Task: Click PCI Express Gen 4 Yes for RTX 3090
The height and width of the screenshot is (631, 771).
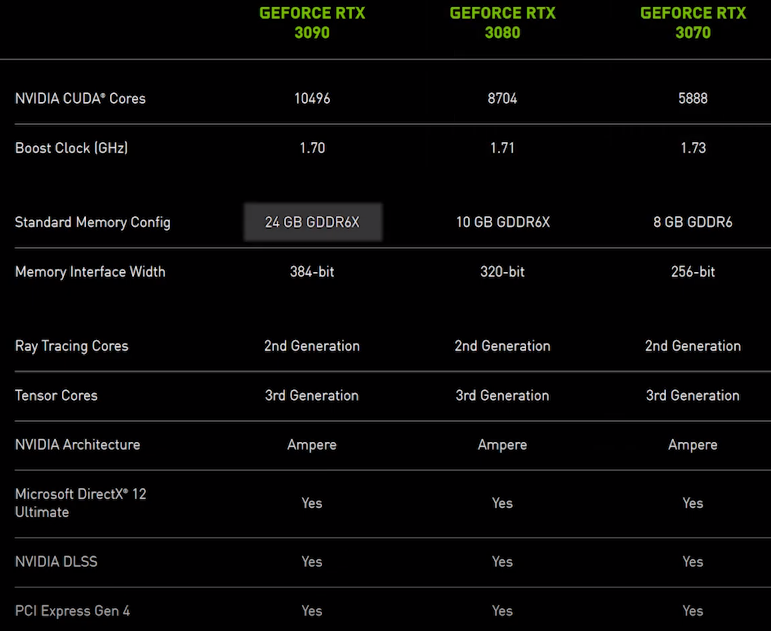Action: 312,611
